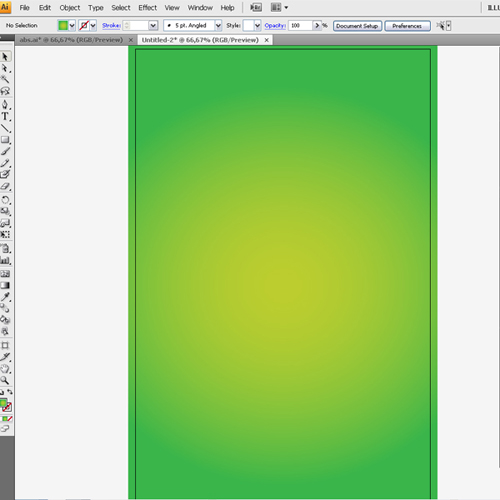500x500 pixels.
Task: Click the Document Setup button
Action: coord(357,26)
